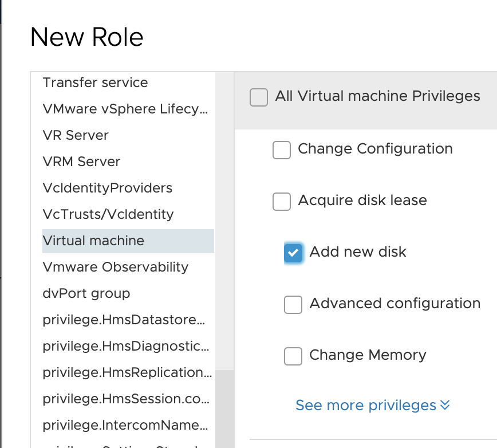Image resolution: width=497 pixels, height=448 pixels.
Task: Enable Advanced configuration privilege
Action: (x=293, y=305)
